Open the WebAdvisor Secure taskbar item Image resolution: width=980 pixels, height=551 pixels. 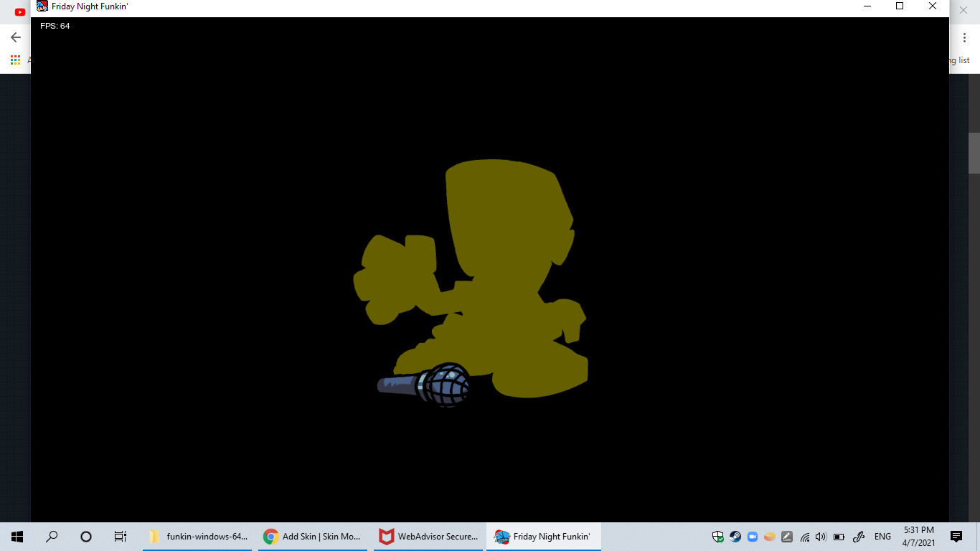(428, 536)
